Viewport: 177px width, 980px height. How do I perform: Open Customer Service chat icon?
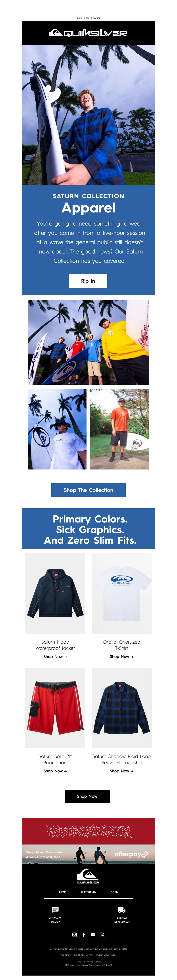(55, 910)
